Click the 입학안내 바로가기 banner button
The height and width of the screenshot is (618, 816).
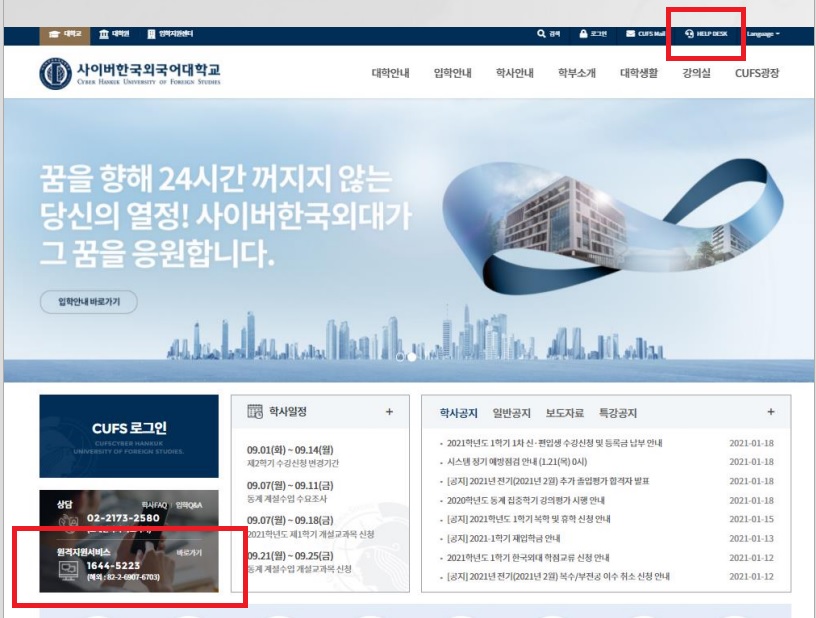click(89, 302)
